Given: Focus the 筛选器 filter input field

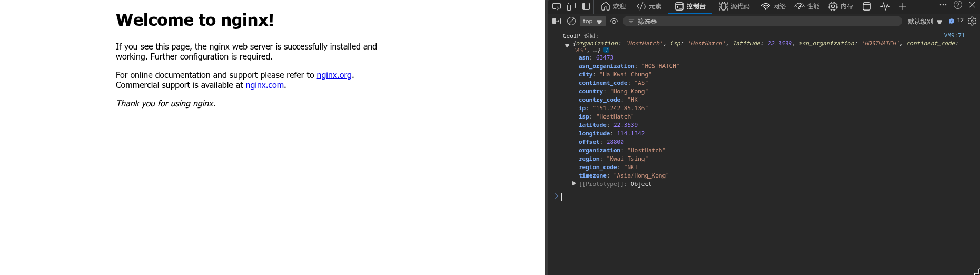Looking at the screenshot, I should pyautogui.click(x=763, y=21).
